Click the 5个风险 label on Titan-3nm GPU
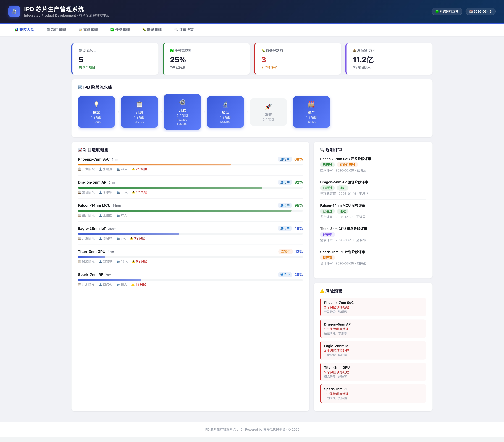Image resolution: width=504 pixels, height=442 pixels. (141, 261)
